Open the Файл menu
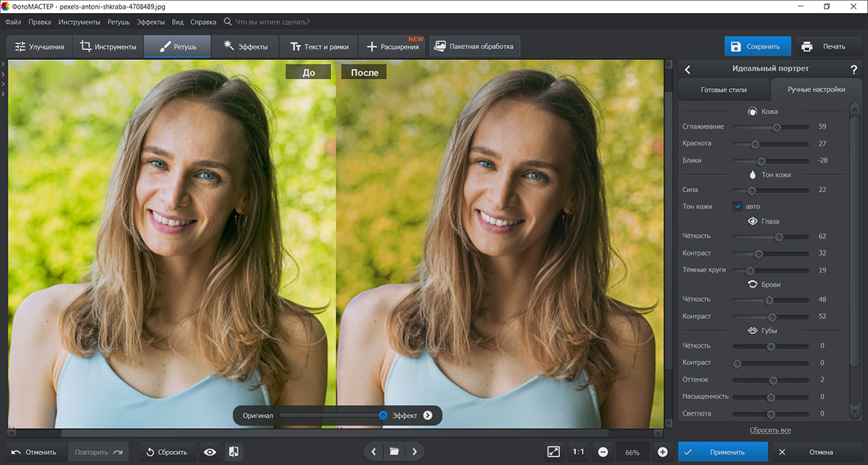The width and height of the screenshot is (868, 465). pyautogui.click(x=13, y=22)
